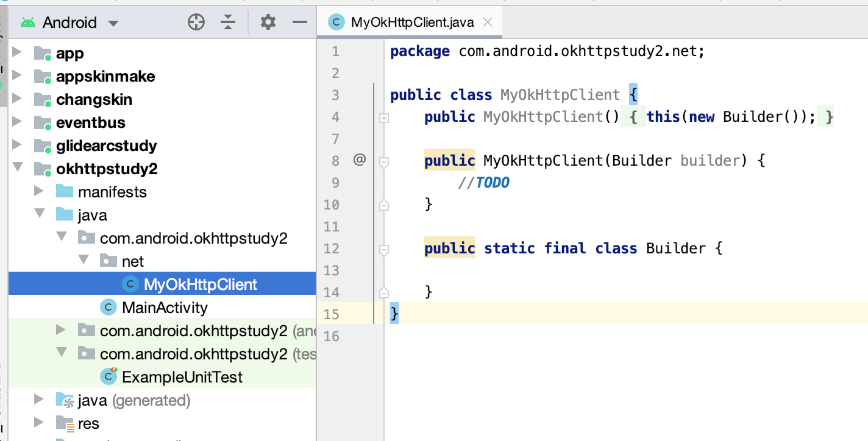
Task: Expand the java (generated) folder
Action: click(40, 400)
